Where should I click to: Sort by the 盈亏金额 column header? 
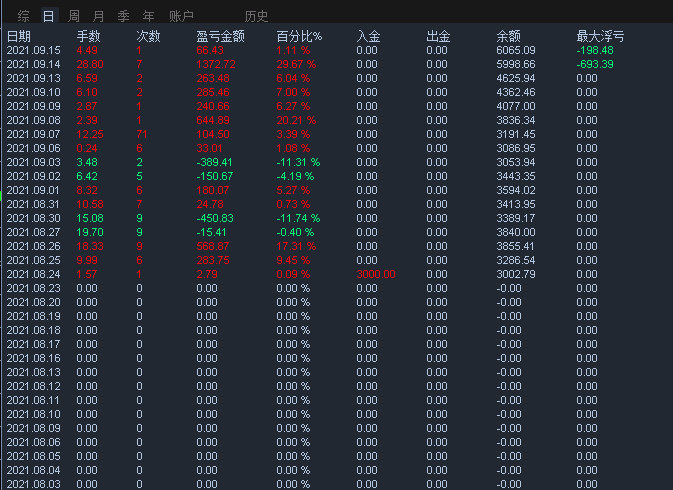pyautogui.click(x=220, y=36)
